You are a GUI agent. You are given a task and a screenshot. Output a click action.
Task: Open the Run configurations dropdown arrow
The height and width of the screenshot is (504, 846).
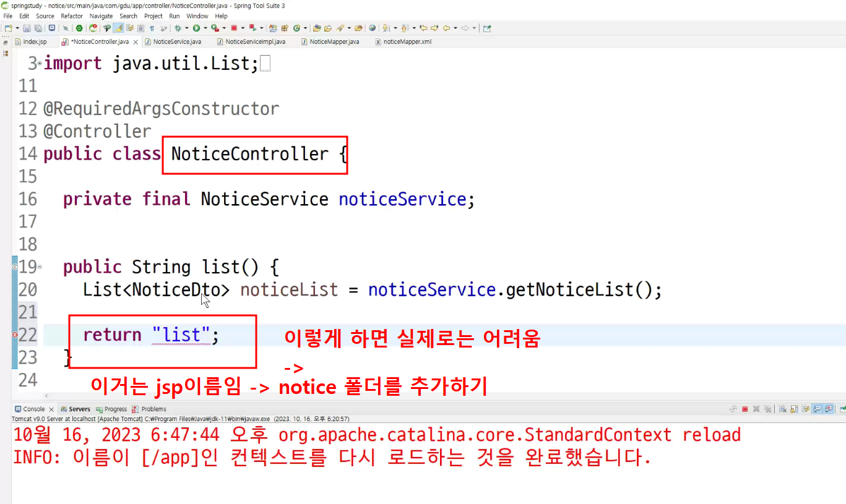pos(205,28)
